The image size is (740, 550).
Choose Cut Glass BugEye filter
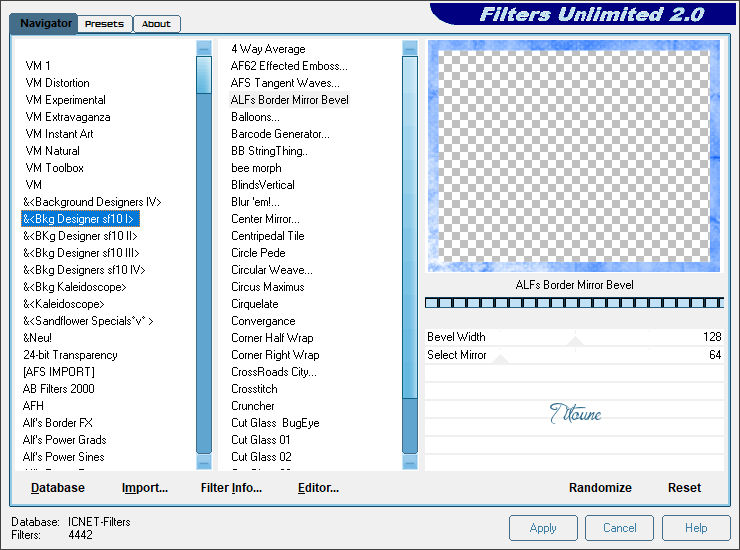click(275, 423)
